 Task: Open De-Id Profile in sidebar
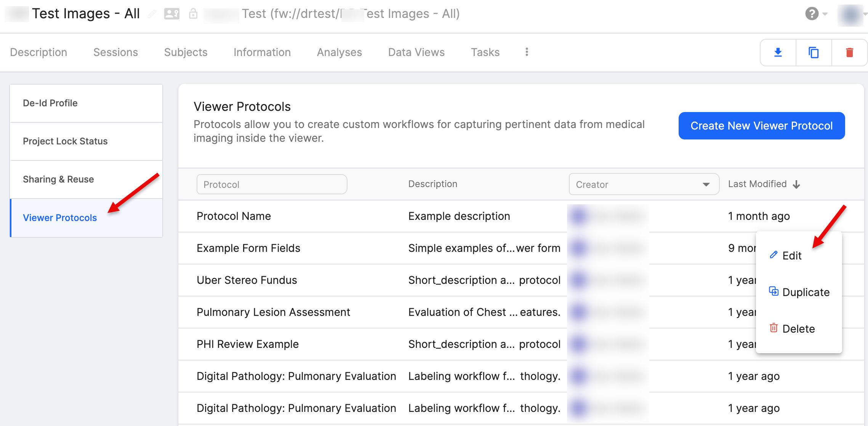(50, 103)
